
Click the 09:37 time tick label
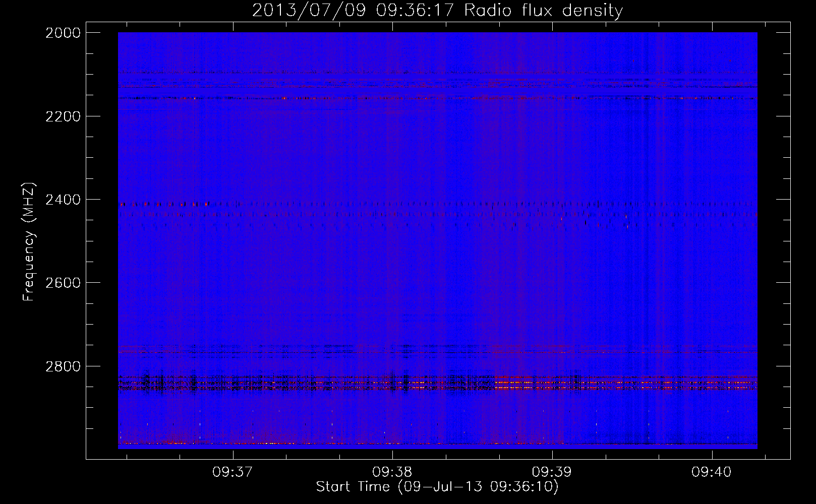[x=232, y=472]
